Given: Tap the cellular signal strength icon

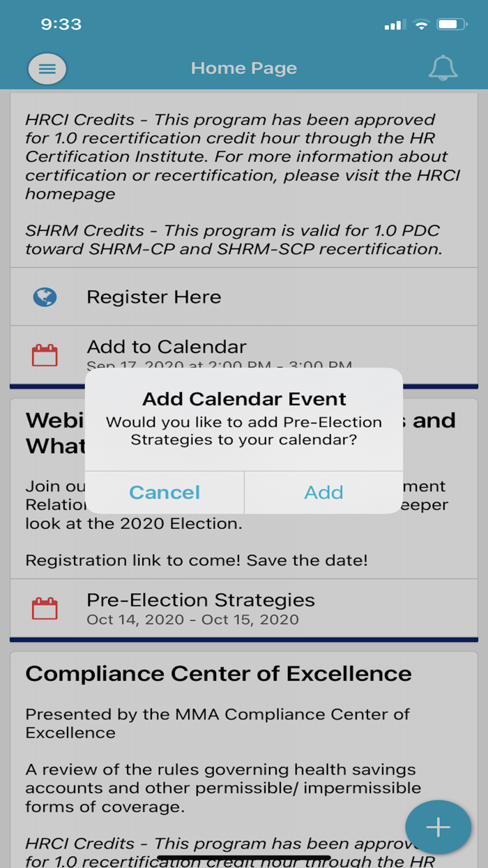Looking at the screenshot, I should tap(395, 25).
